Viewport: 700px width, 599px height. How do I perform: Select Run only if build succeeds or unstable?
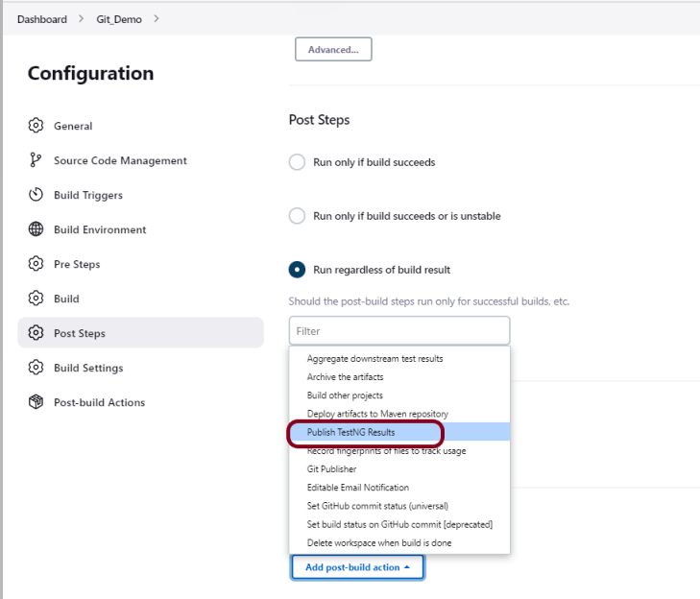pos(298,216)
